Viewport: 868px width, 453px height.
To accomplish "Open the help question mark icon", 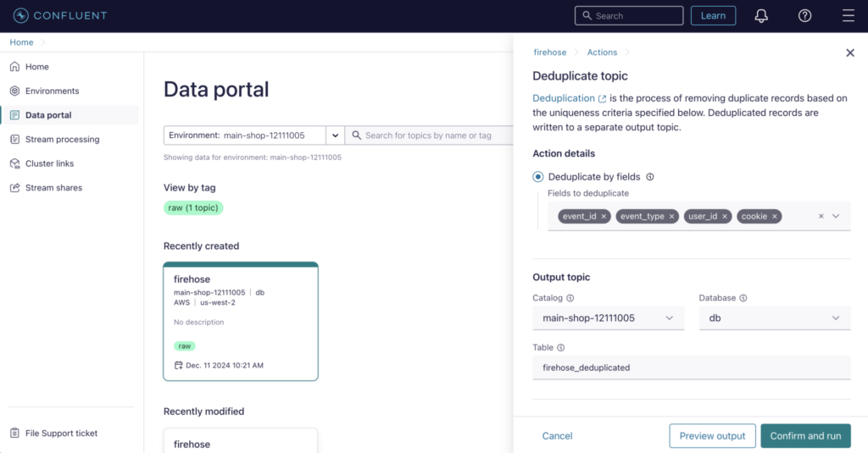I will pos(805,16).
